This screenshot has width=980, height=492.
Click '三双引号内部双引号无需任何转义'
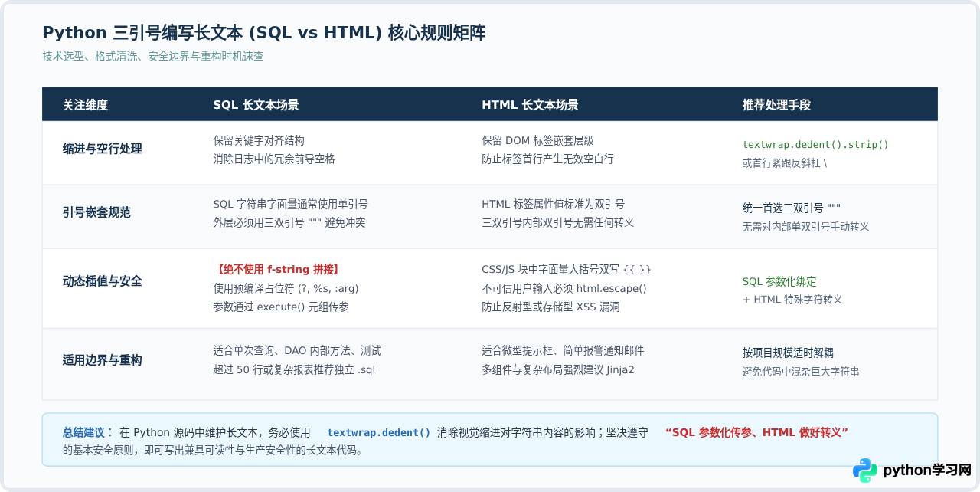(557, 222)
